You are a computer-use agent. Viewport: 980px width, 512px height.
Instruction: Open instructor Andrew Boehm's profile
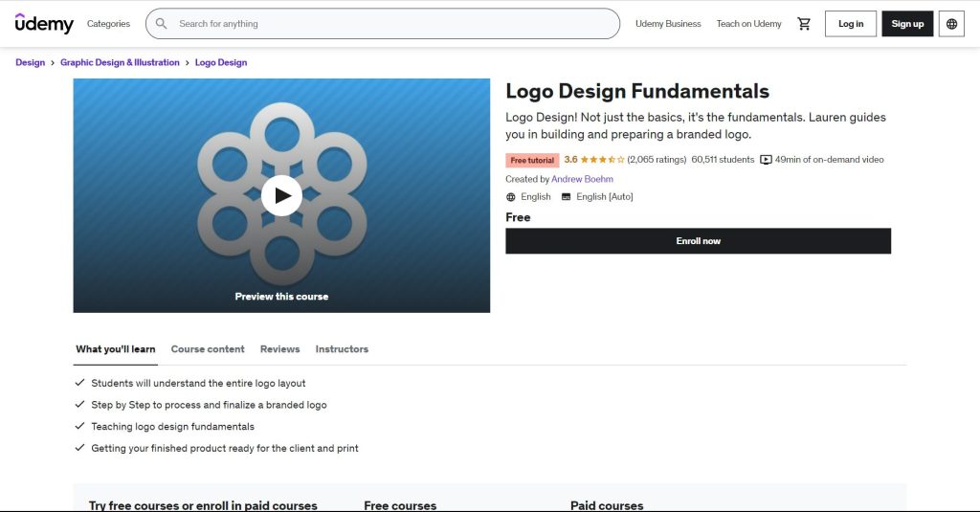[583, 179]
